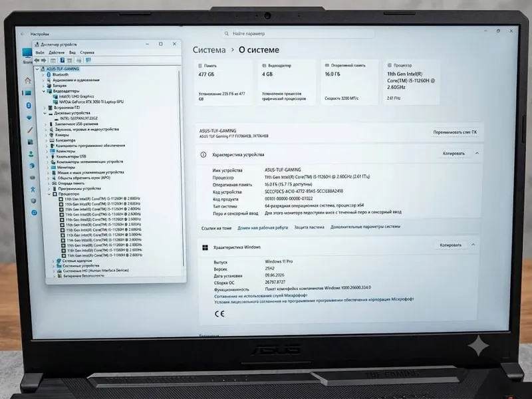Click the Back arrow in Device Manager toolbar
Screen dimensions: 532x399
pos(37,61)
